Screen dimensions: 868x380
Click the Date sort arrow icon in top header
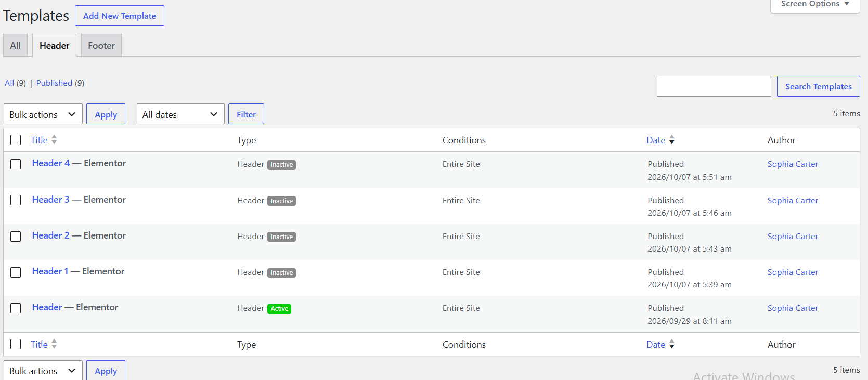point(672,140)
